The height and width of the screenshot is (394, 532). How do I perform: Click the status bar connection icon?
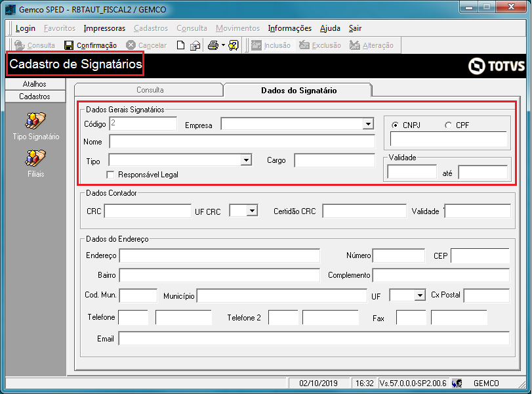click(x=457, y=383)
